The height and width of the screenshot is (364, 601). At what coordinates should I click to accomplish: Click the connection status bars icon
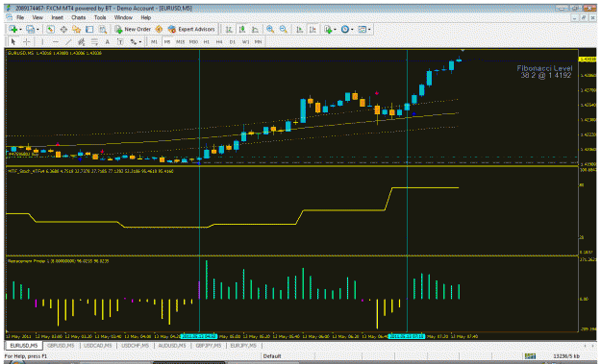[x=530, y=356]
